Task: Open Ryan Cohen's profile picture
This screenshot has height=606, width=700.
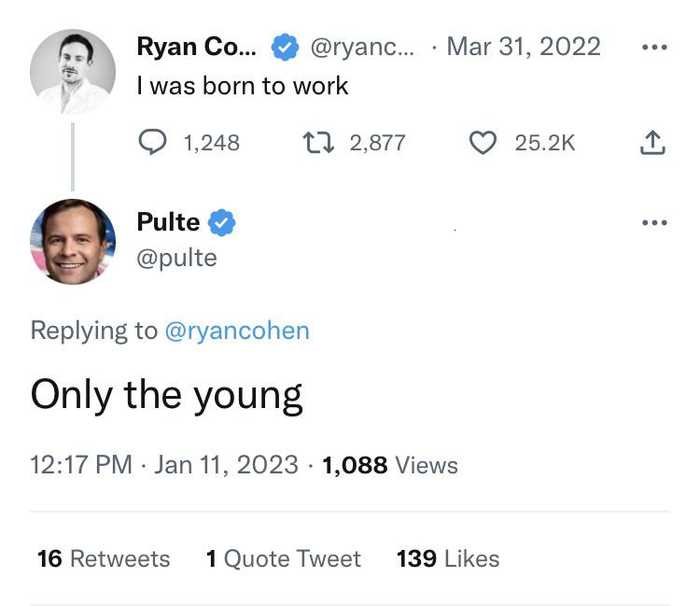Action: pyautogui.click(x=73, y=72)
